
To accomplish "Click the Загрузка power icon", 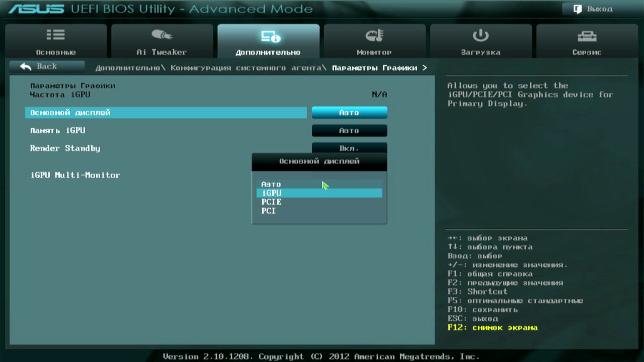I will tap(480, 35).
